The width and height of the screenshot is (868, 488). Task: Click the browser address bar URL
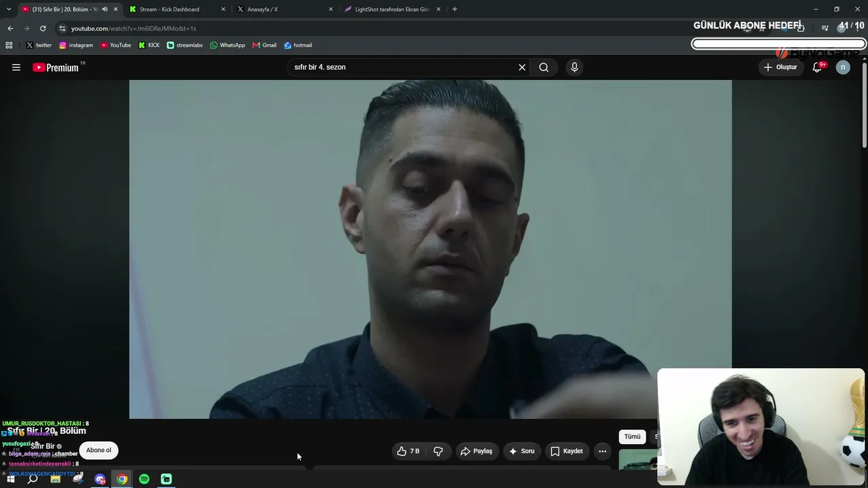point(134,28)
